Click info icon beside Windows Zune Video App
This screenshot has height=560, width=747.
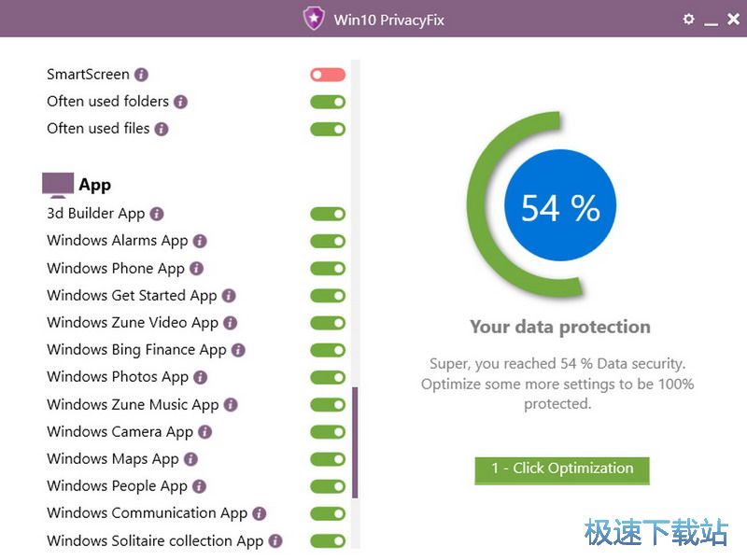pos(230,323)
